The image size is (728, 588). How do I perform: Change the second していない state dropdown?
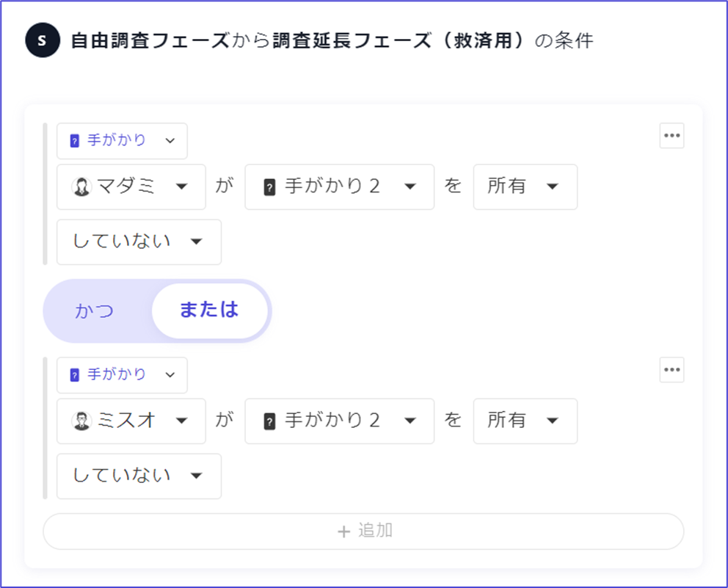click(x=139, y=476)
